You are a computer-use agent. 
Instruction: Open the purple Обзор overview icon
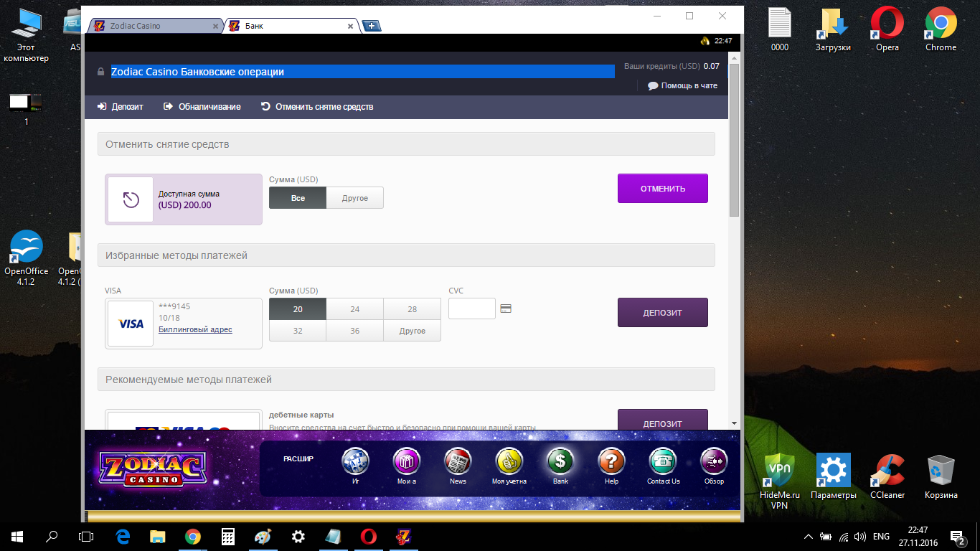714,461
